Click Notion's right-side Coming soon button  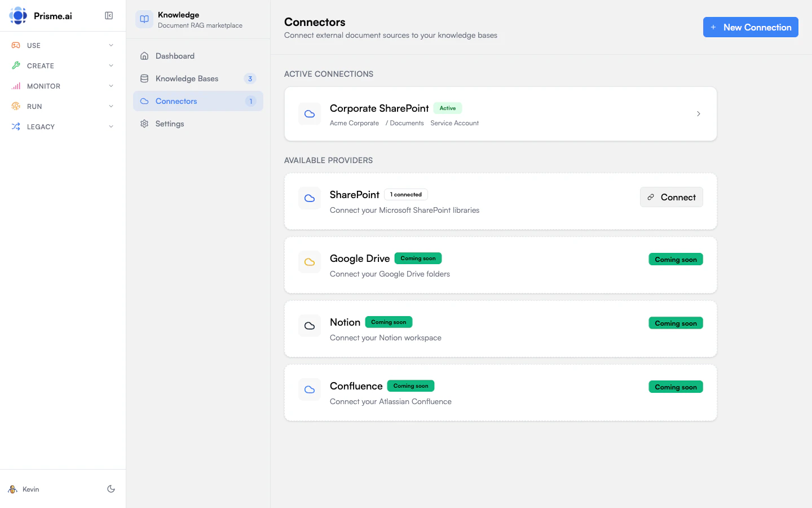pos(676,323)
